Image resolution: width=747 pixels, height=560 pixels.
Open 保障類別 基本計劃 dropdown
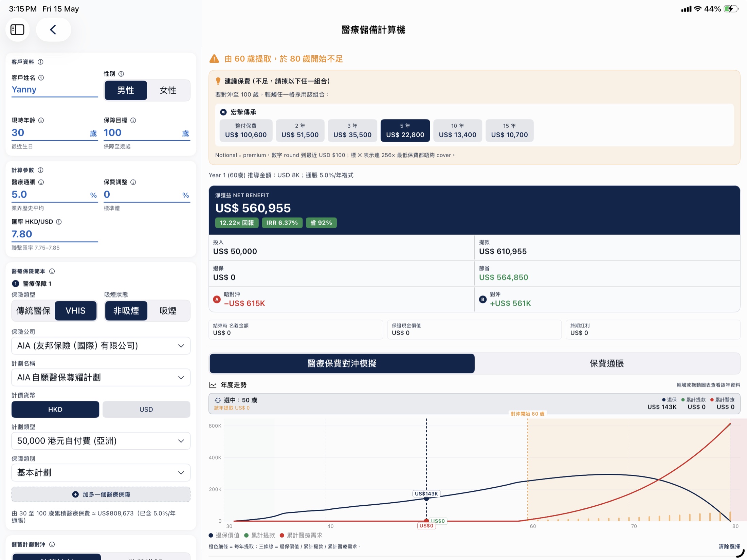(x=101, y=472)
